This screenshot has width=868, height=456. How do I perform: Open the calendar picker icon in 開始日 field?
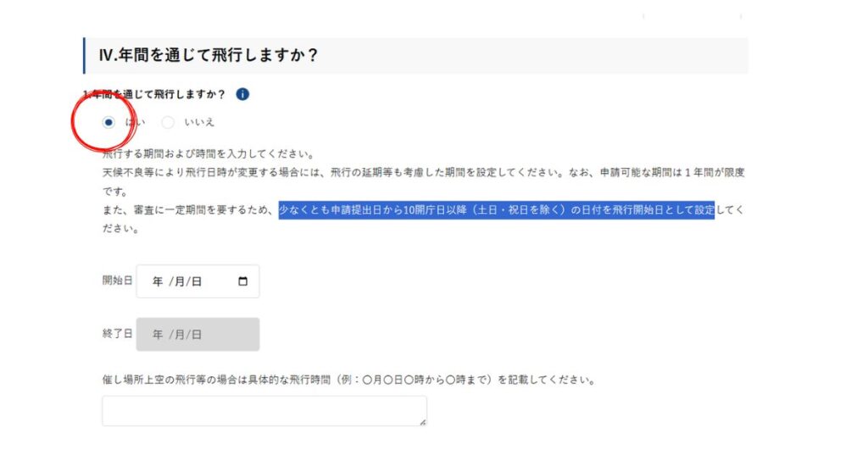(x=243, y=281)
